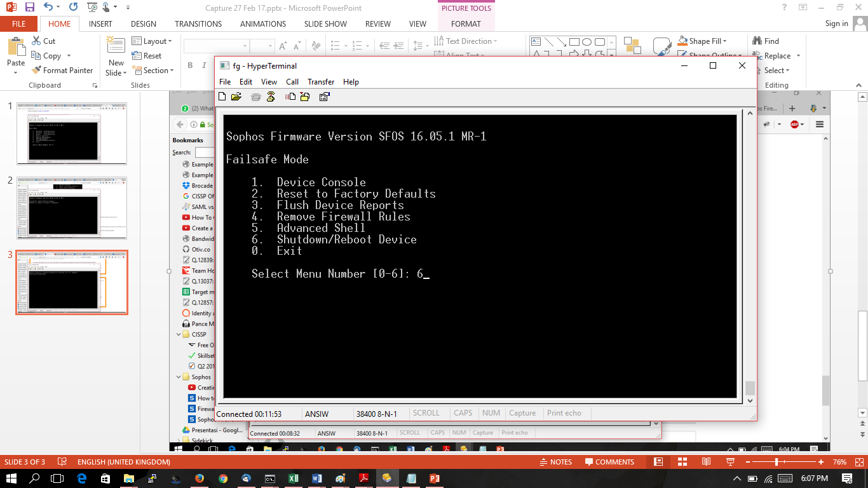Open the HyperTerminal Edit menu
Screen dimensions: 868x488
coord(246,82)
